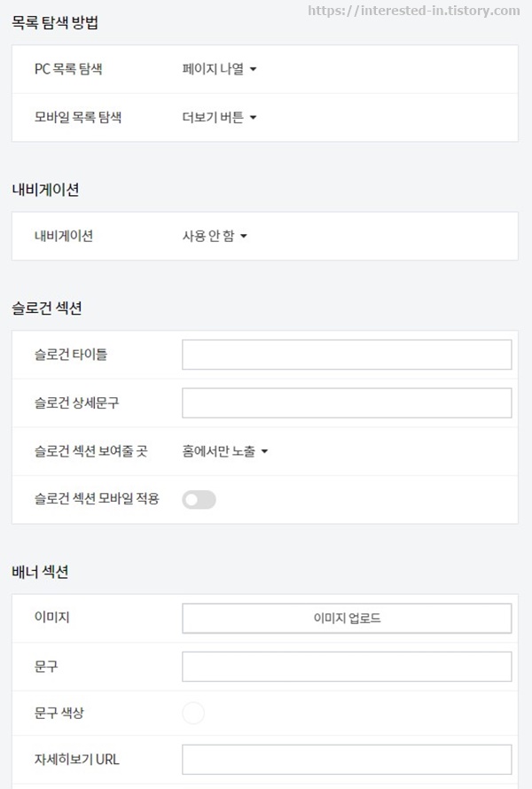
Task: Click the 이미지 업로드 button
Action: pos(346,618)
